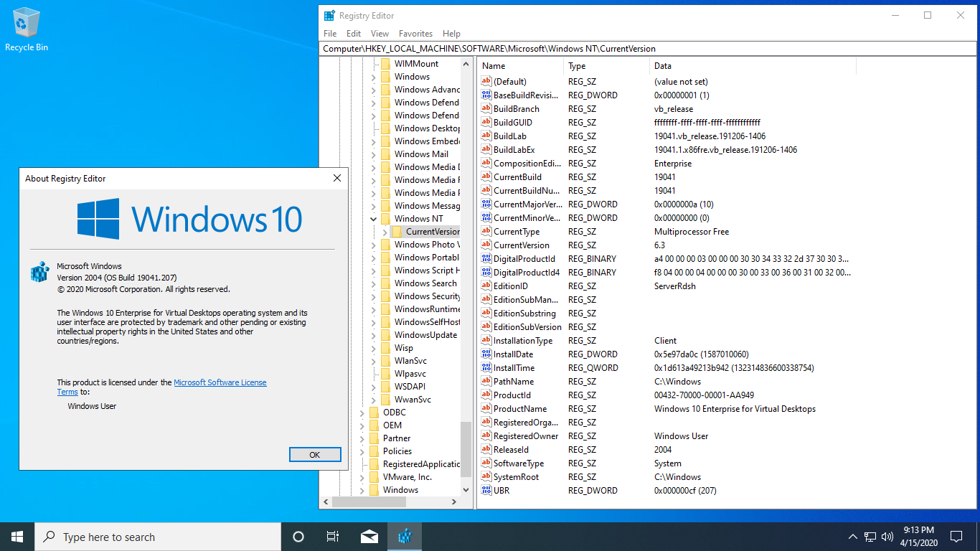Image resolution: width=980 pixels, height=551 pixels.
Task: Expand the Policies tree node
Action: click(362, 451)
